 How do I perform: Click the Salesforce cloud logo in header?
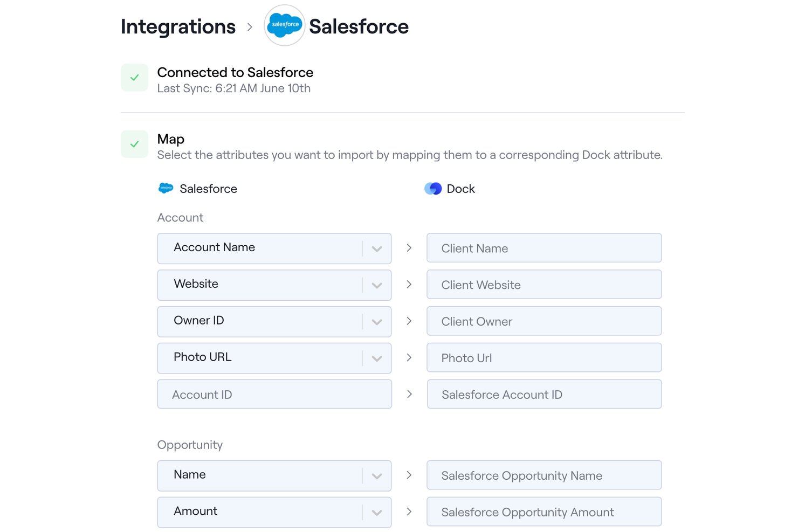pyautogui.click(x=285, y=25)
